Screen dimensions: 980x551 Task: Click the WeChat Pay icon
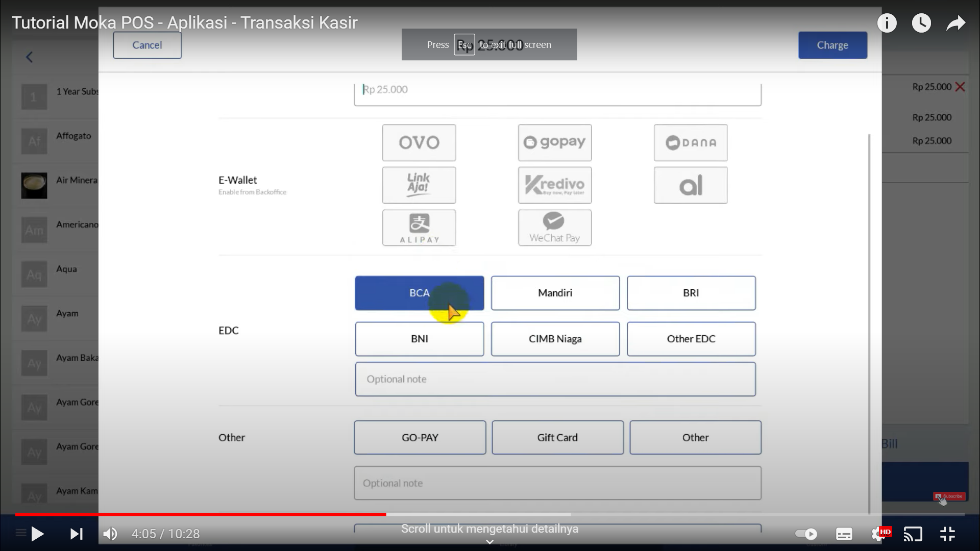[x=554, y=228]
